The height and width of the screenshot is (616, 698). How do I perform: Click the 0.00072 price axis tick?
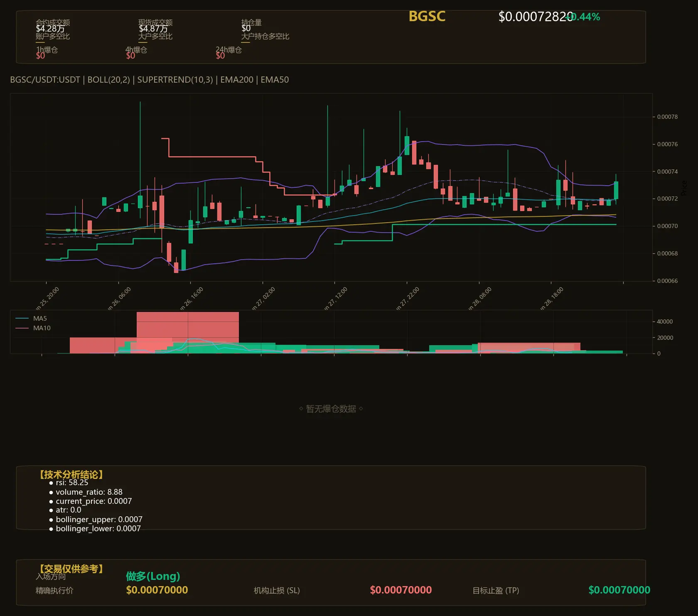pos(667,199)
